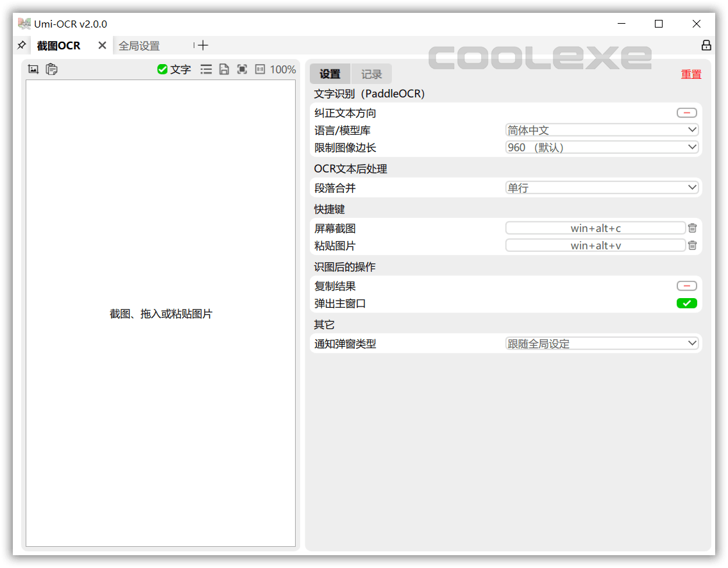
Task: Click the fit-to-window zoom icon
Action: [x=260, y=69]
